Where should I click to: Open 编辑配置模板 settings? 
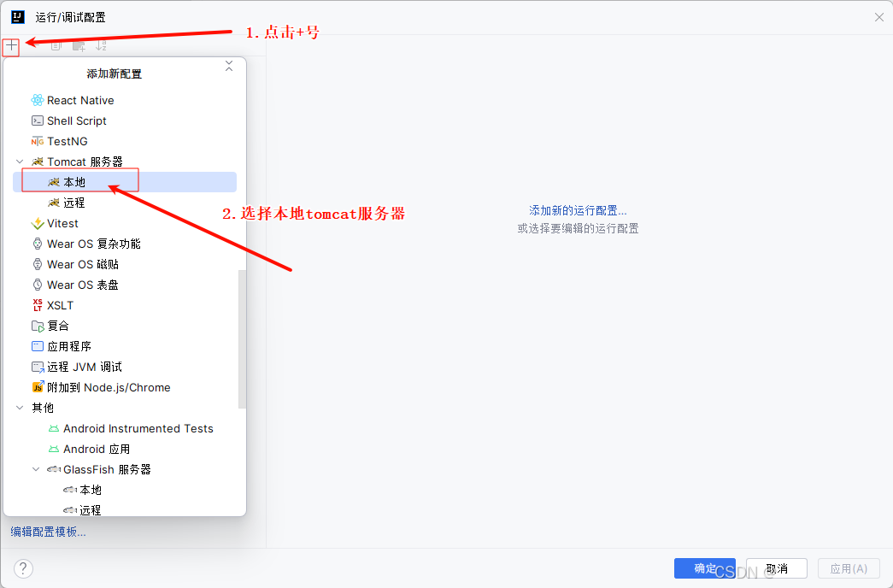47,532
